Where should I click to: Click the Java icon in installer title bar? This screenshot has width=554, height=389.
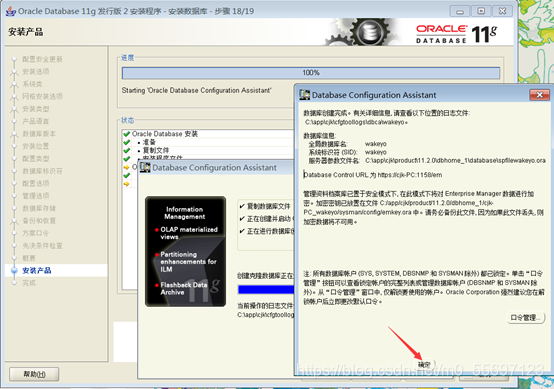coord(11,11)
